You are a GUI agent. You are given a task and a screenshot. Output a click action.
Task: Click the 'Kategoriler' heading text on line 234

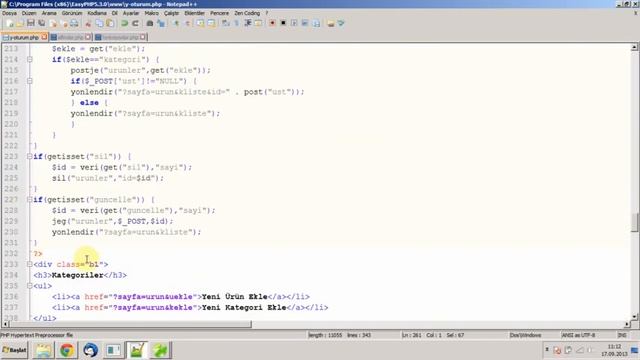click(78, 275)
